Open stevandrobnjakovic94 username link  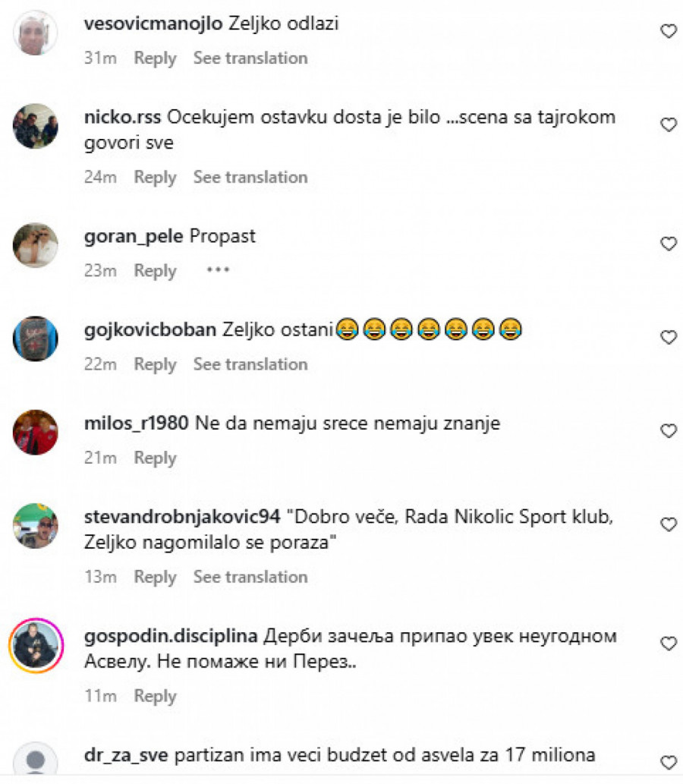pyautogui.click(x=182, y=517)
